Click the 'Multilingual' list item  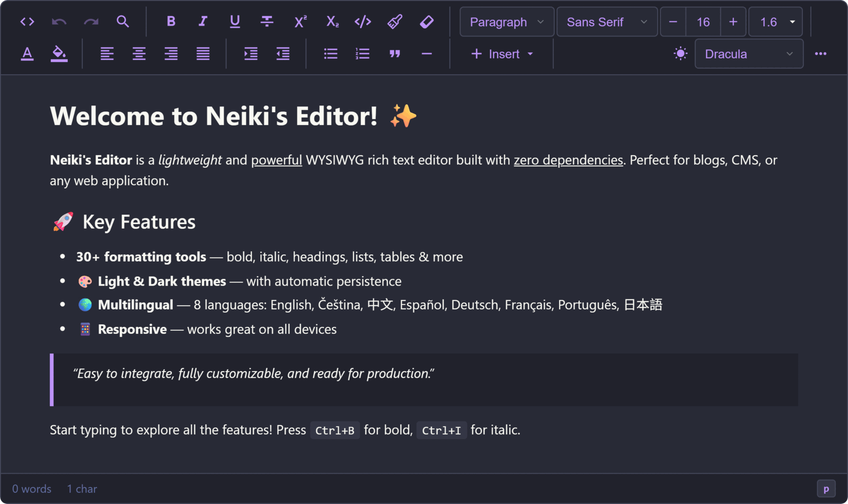[370, 305]
